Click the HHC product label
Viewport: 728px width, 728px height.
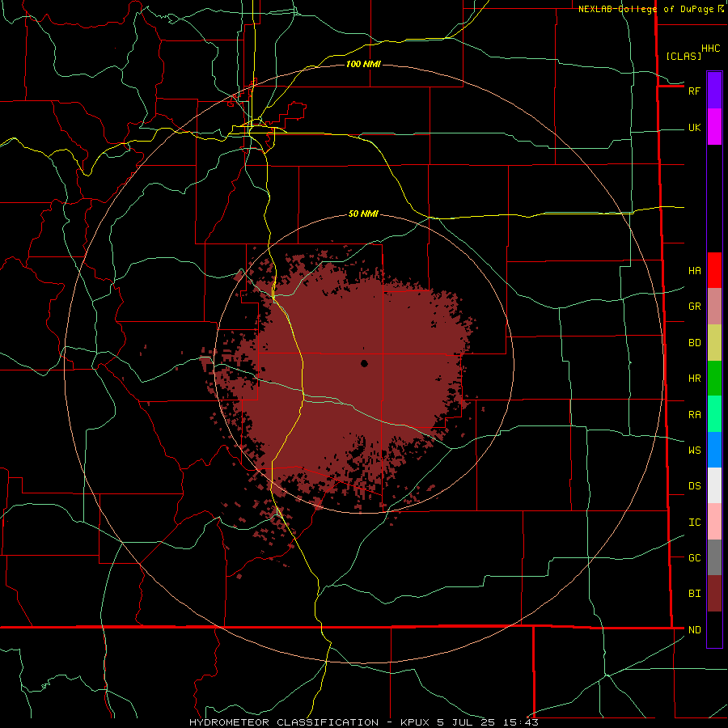coord(710,49)
